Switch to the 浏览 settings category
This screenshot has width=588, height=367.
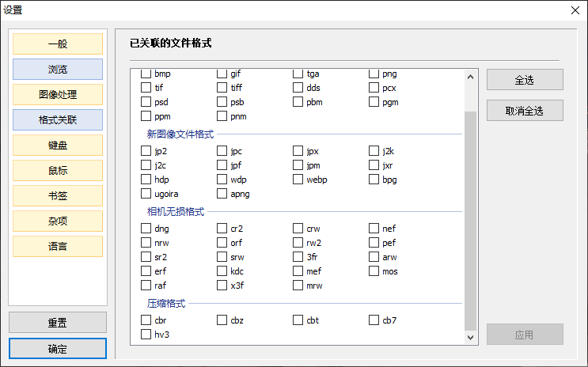tap(58, 70)
